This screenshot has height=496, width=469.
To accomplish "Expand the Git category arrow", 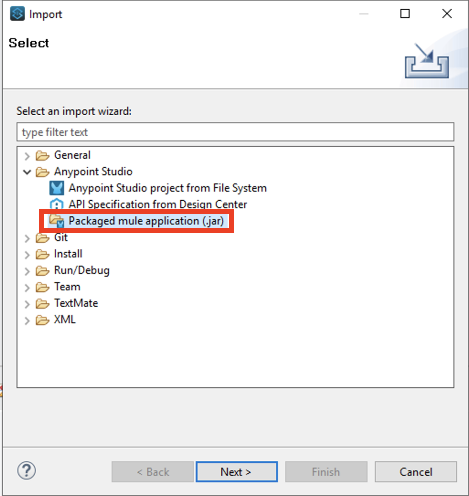I will tap(27, 238).
